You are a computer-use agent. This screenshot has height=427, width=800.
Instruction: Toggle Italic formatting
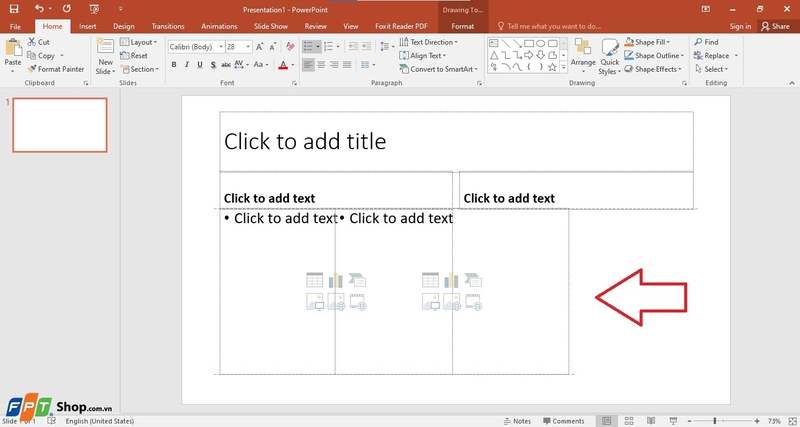point(187,65)
